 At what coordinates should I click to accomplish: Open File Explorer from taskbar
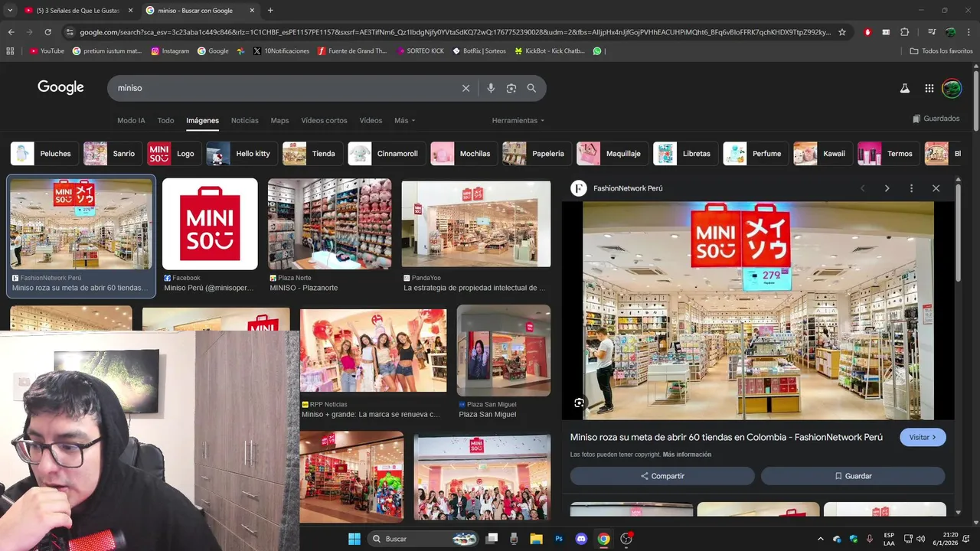click(536, 539)
